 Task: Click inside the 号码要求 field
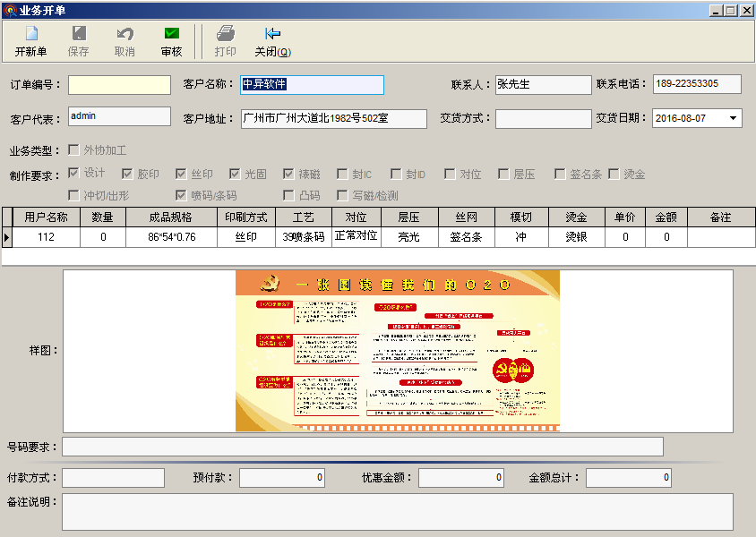click(358, 447)
